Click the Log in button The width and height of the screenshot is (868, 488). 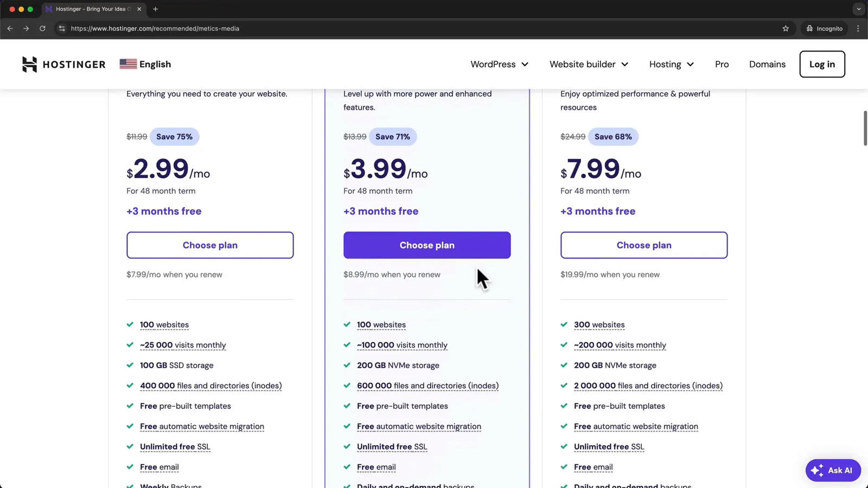(x=822, y=64)
